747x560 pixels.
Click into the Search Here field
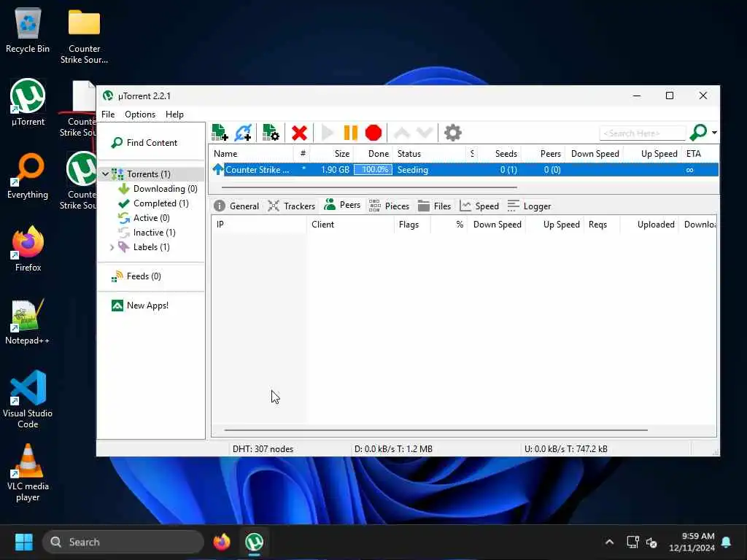pyautogui.click(x=642, y=133)
